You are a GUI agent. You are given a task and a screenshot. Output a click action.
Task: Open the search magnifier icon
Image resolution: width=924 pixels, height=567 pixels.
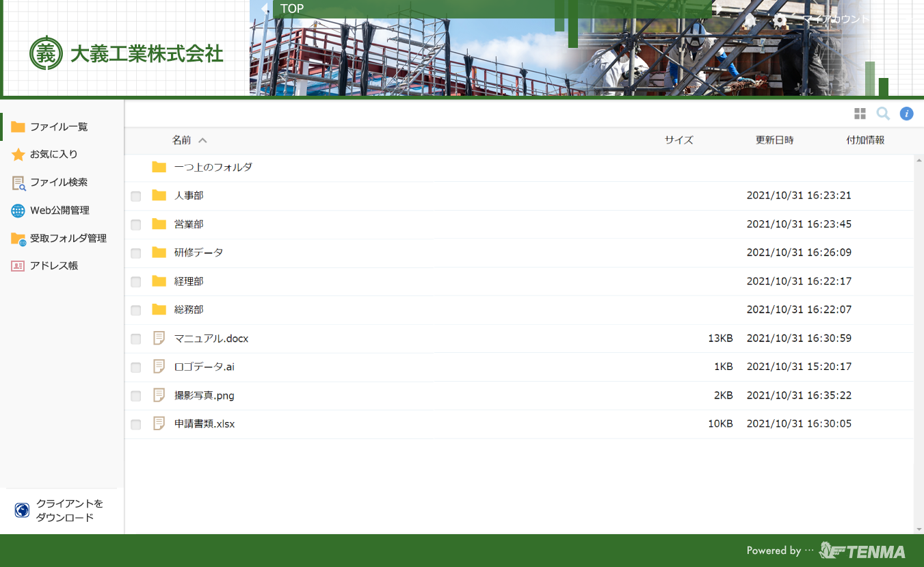coord(883,114)
